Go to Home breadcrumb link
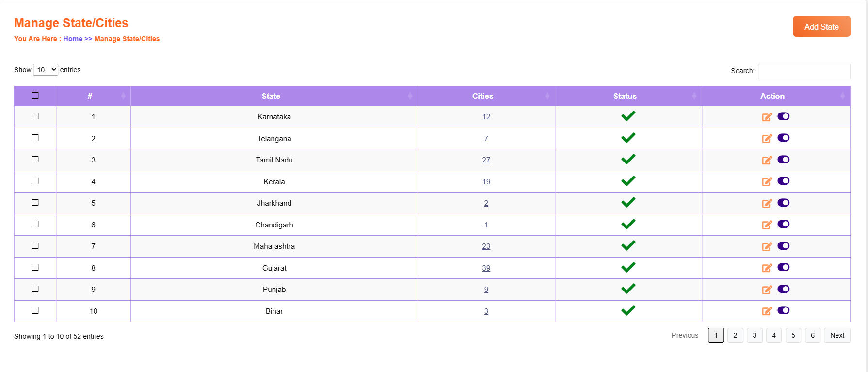 [x=73, y=39]
